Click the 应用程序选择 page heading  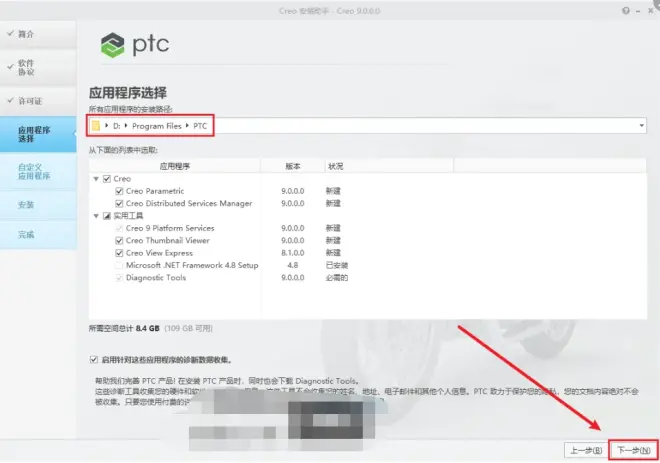[128, 93]
